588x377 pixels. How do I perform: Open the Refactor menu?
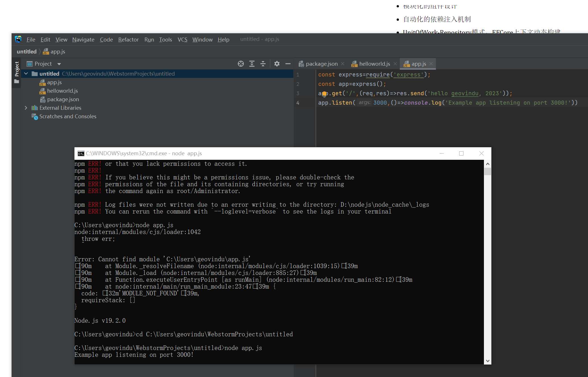(128, 40)
